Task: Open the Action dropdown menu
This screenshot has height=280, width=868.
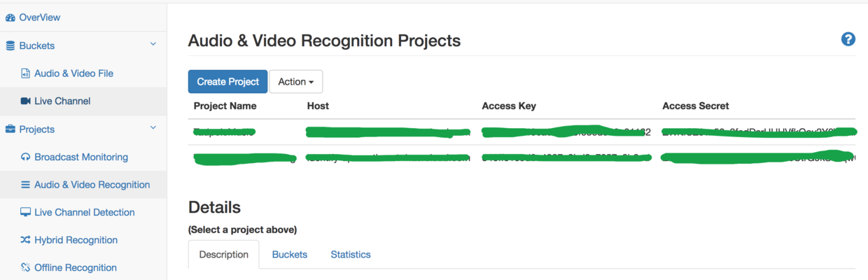Action: [x=295, y=82]
